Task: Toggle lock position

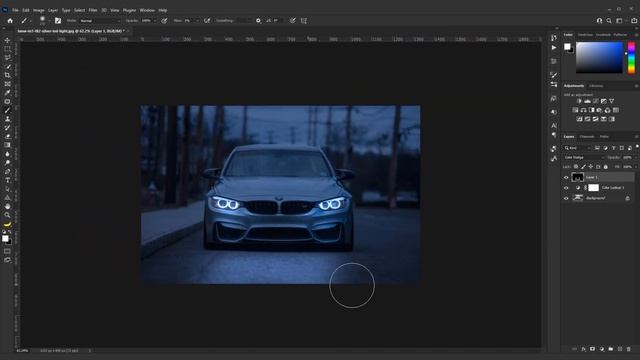Action: pyautogui.click(x=591, y=167)
